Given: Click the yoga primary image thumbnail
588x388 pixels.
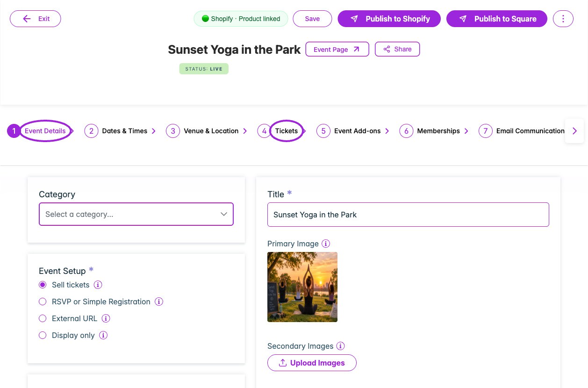Looking at the screenshot, I should coord(302,287).
